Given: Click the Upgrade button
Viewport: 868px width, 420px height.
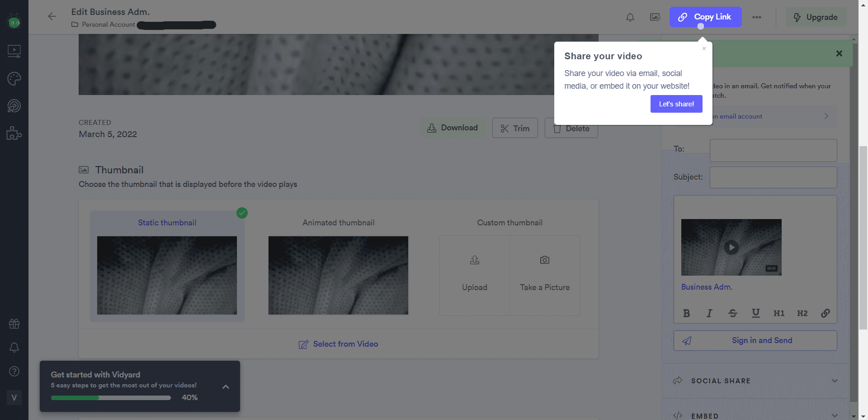Looking at the screenshot, I should 816,17.
